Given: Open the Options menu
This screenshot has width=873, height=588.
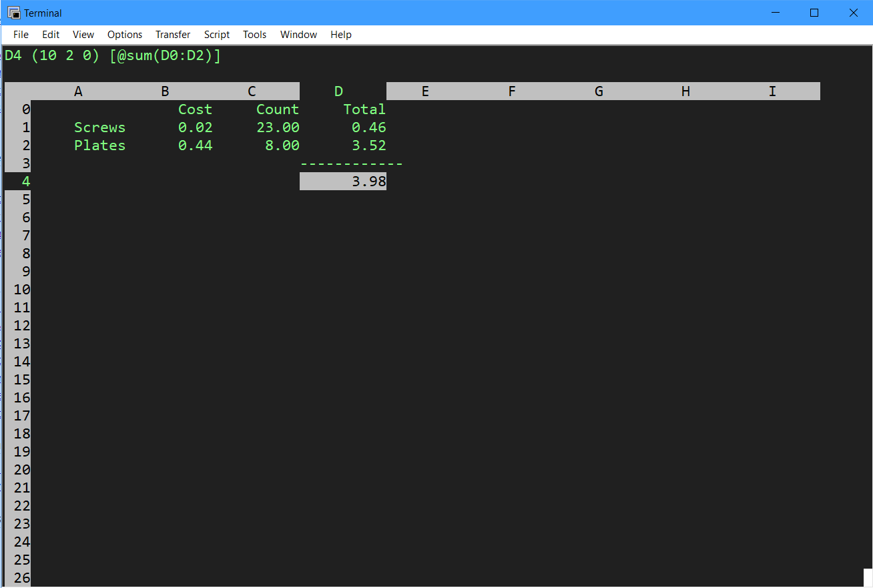Looking at the screenshot, I should pyautogui.click(x=125, y=35).
